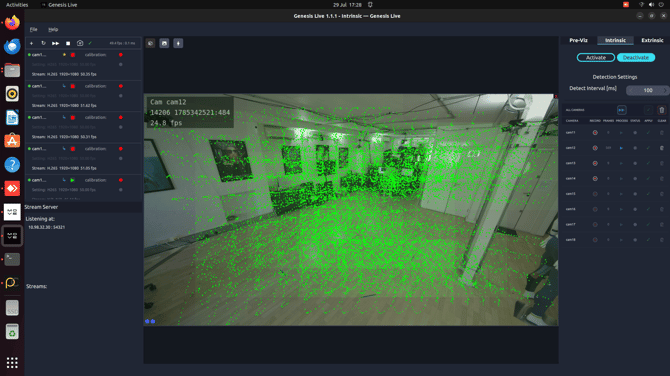Click the clear trash icon for cam11

tap(662, 132)
